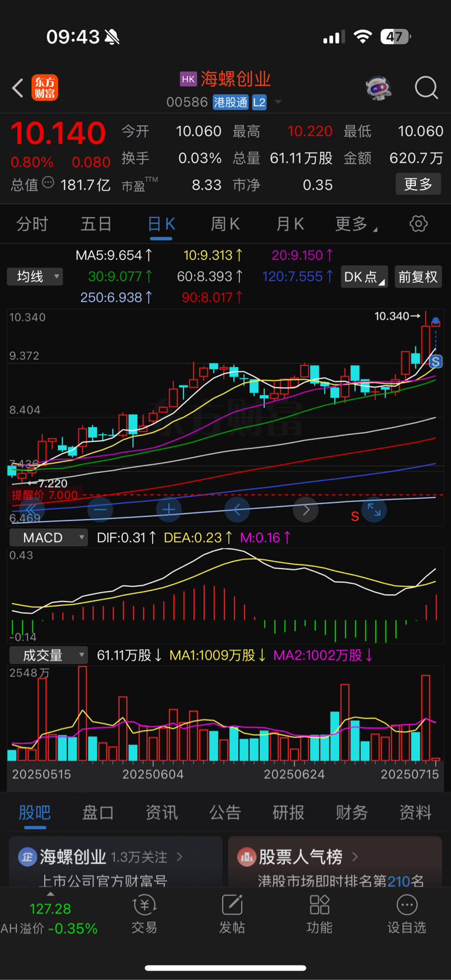Open 股票人气榜 chevron
Screen dimensions: 451x980
pos(355,857)
